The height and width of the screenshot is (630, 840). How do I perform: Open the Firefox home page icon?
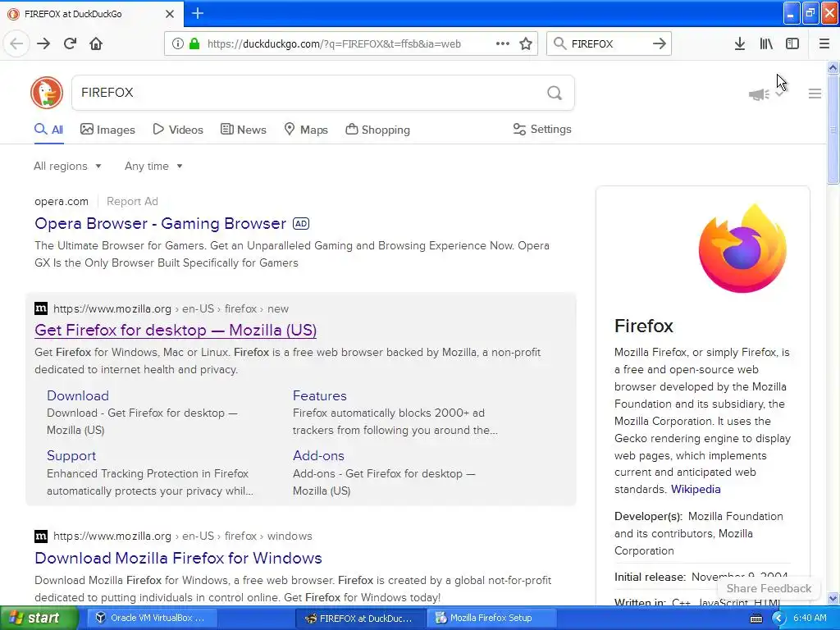click(x=96, y=43)
